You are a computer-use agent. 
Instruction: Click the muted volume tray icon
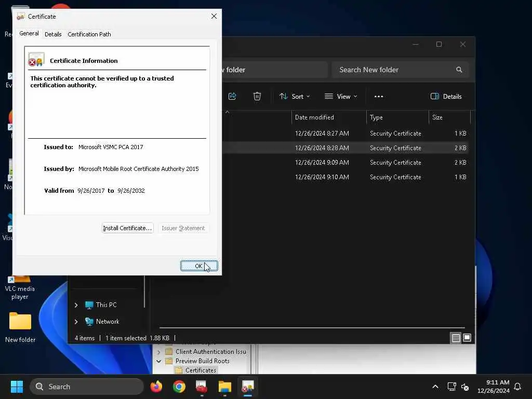(465, 387)
